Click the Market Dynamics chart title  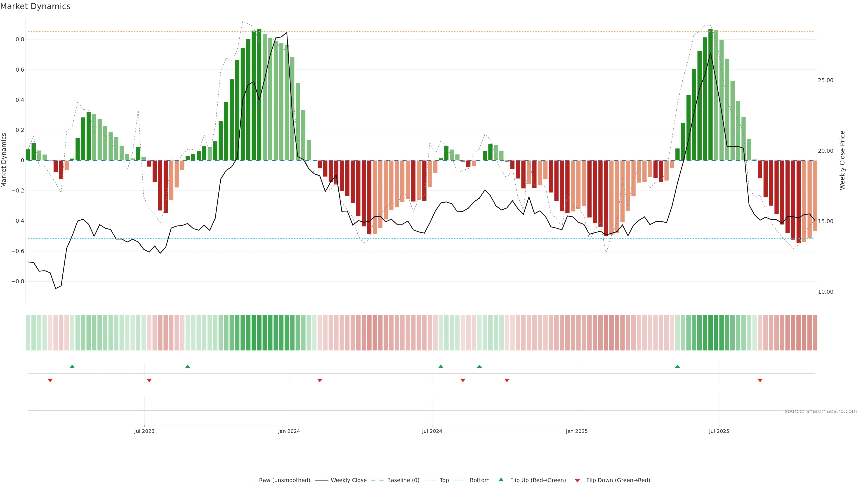tap(35, 6)
